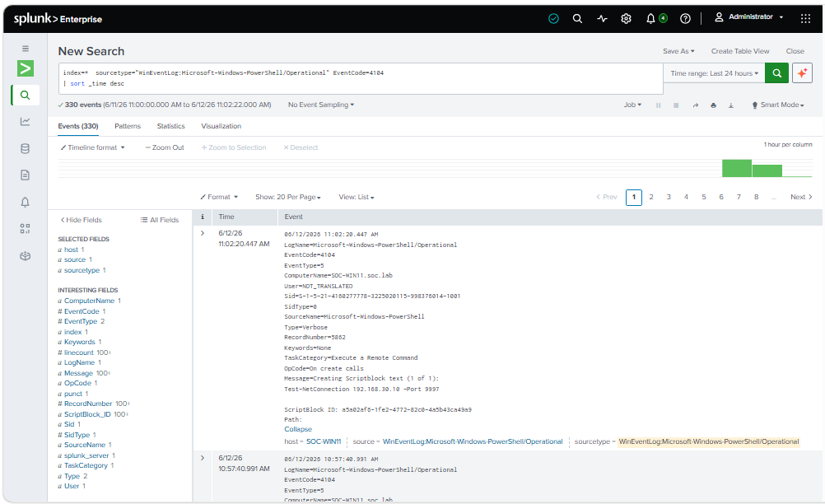Select the Events (330) tab
The height and width of the screenshot is (504, 825).
point(78,126)
